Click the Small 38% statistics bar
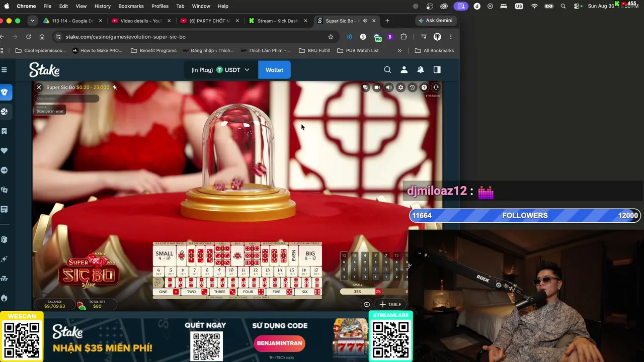 (357, 292)
